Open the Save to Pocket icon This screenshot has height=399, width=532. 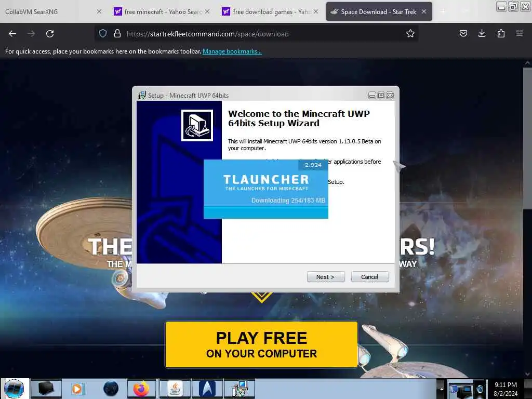pyautogui.click(x=463, y=33)
